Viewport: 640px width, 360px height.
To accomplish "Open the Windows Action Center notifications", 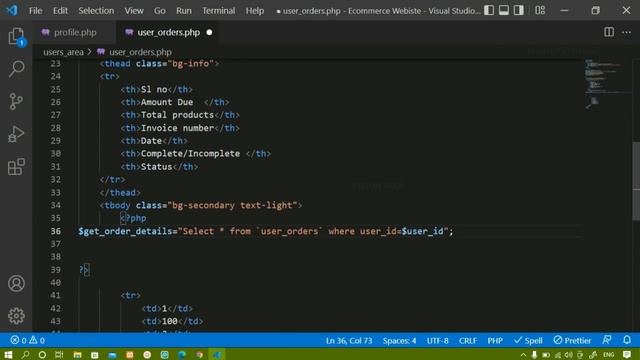I will (x=627, y=355).
